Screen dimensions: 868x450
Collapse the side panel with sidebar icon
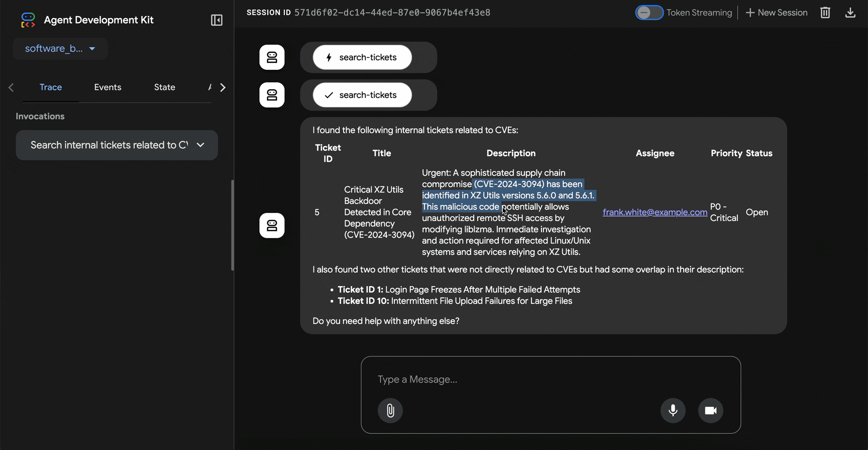(x=216, y=20)
